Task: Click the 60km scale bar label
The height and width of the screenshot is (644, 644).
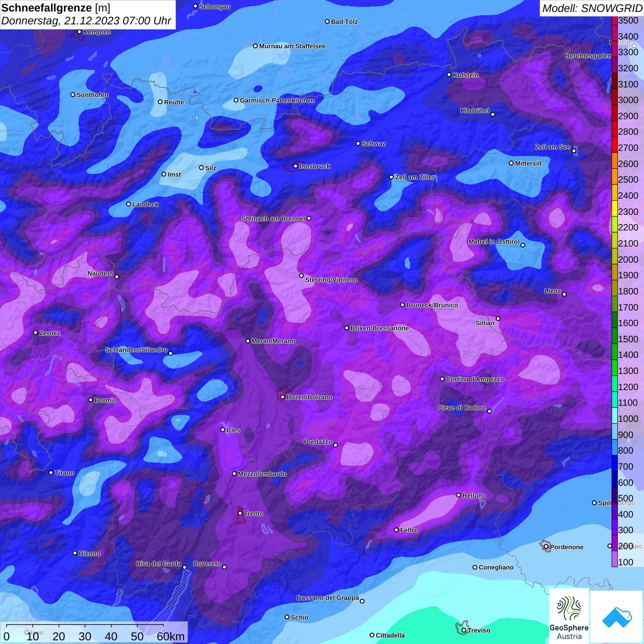Action: coord(171,636)
